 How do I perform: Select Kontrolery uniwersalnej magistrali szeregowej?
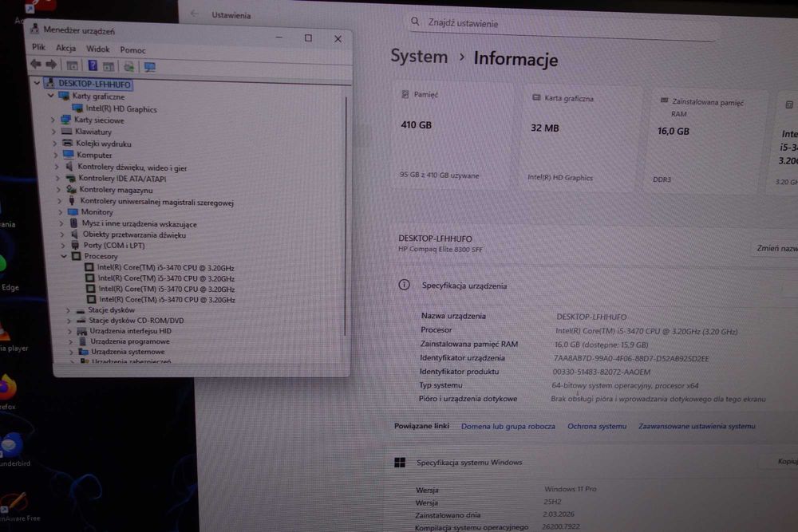tap(156, 202)
